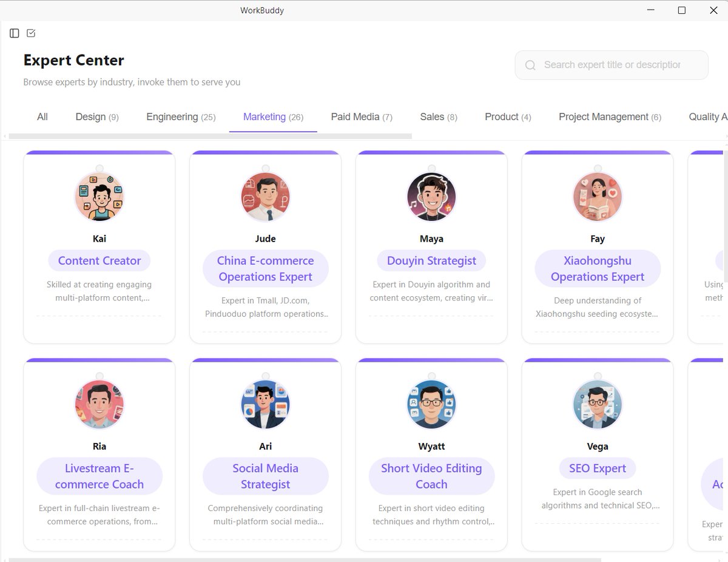Viewport: 728px width, 562px height.
Task: Click Fay's 'Deep understanding of Xiaohongshu' description
Action: (x=598, y=307)
